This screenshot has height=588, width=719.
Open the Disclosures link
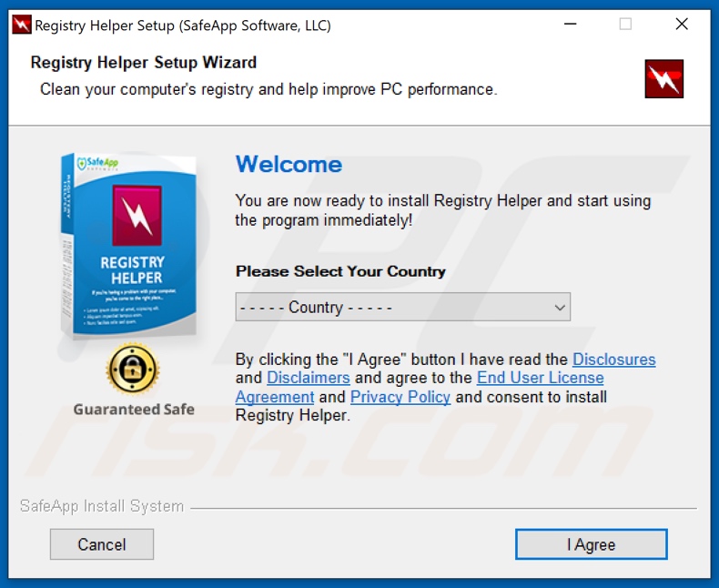click(614, 360)
